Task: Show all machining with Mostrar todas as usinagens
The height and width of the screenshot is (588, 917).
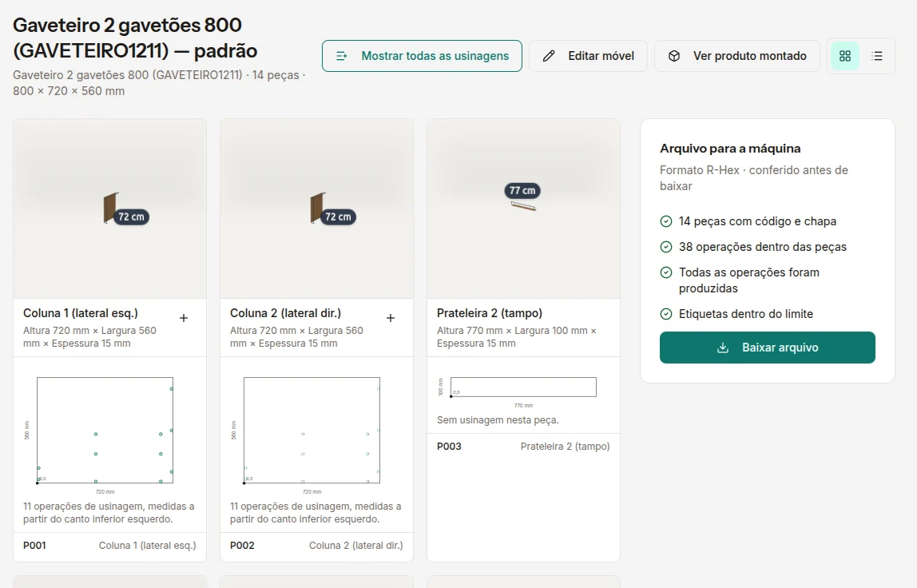Action: tap(422, 56)
